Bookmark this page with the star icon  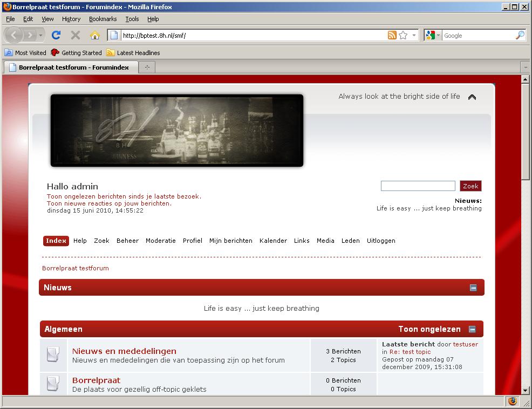403,35
